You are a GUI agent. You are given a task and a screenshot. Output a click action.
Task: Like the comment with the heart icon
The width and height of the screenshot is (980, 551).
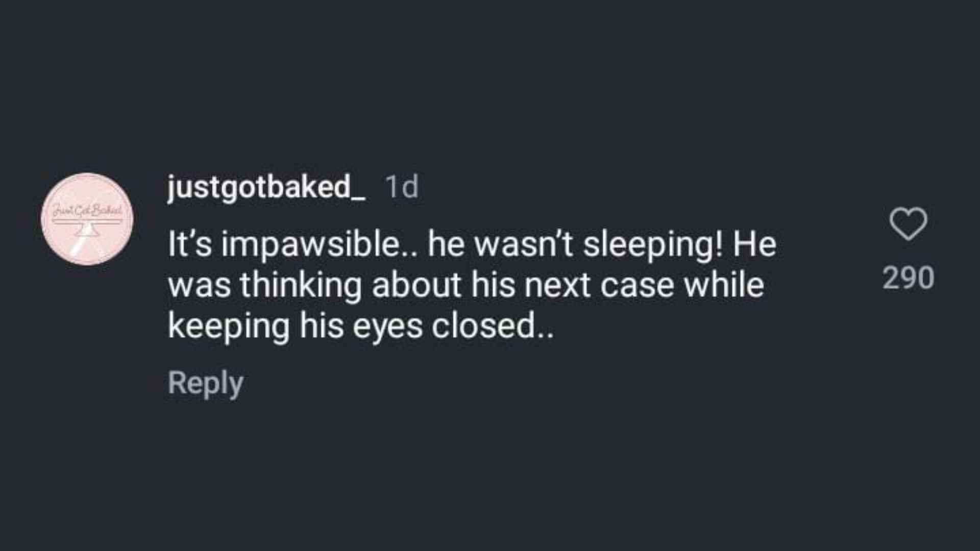point(908,223)
